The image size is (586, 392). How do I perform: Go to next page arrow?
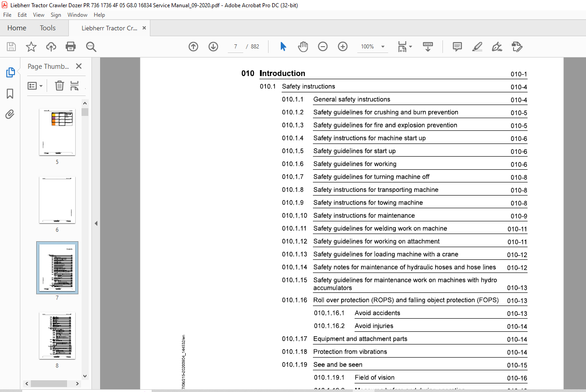coord(213,47)
